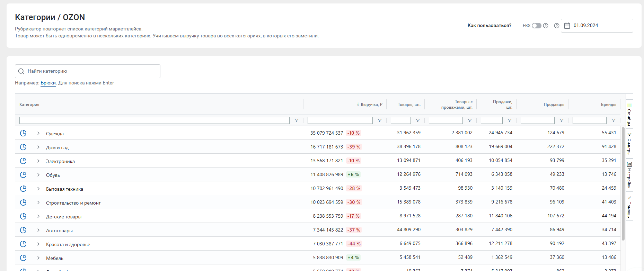
Task: Open pie chart icon for Строительство и ремонт
Action: [23, 202]
